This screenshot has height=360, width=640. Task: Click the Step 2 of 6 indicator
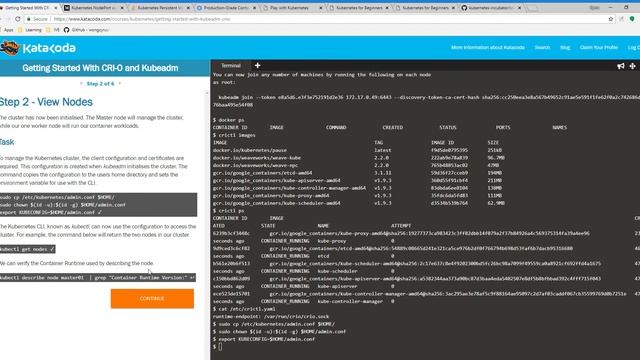[100, 83]
